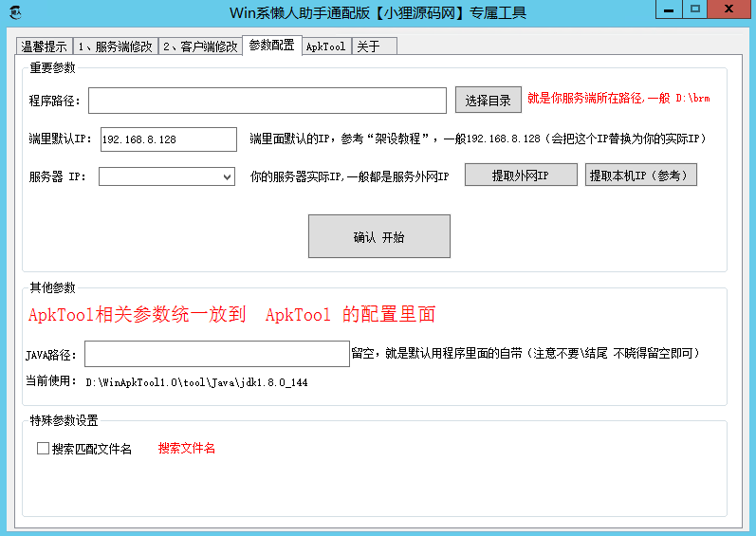Open the 温馨提示 tab

[44, 46]
